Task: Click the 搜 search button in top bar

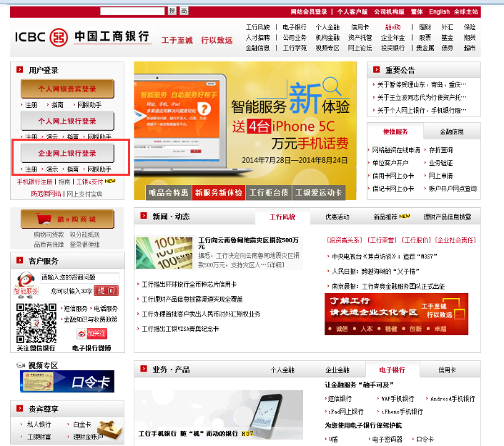Action: coord(172,11)
